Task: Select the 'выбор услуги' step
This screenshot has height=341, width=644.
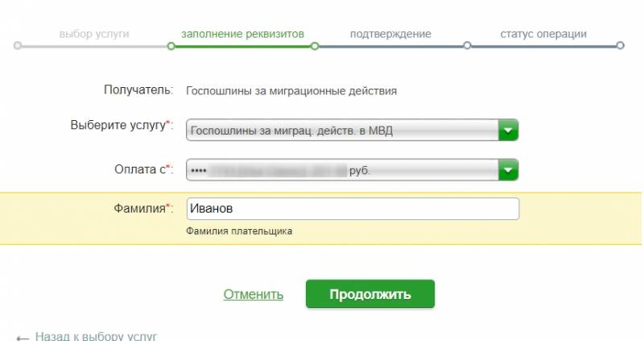Action: (x=94, y=34)
